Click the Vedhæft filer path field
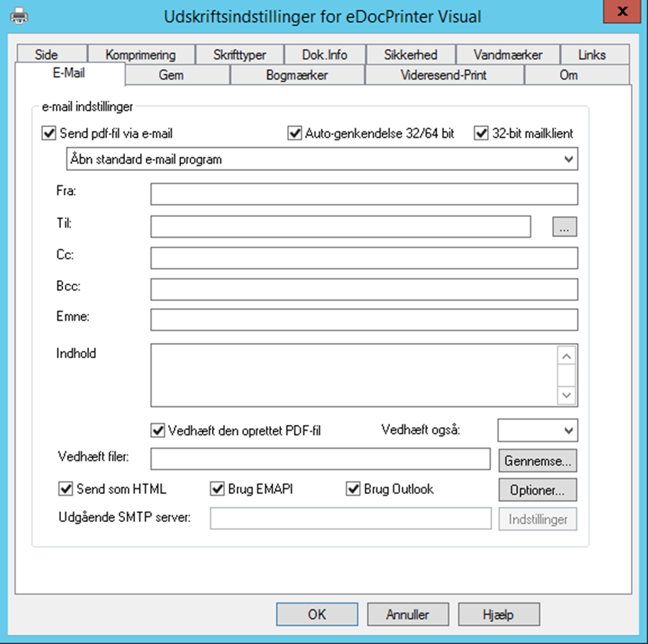This screenshot has width=648, height=644. (320, 459)
